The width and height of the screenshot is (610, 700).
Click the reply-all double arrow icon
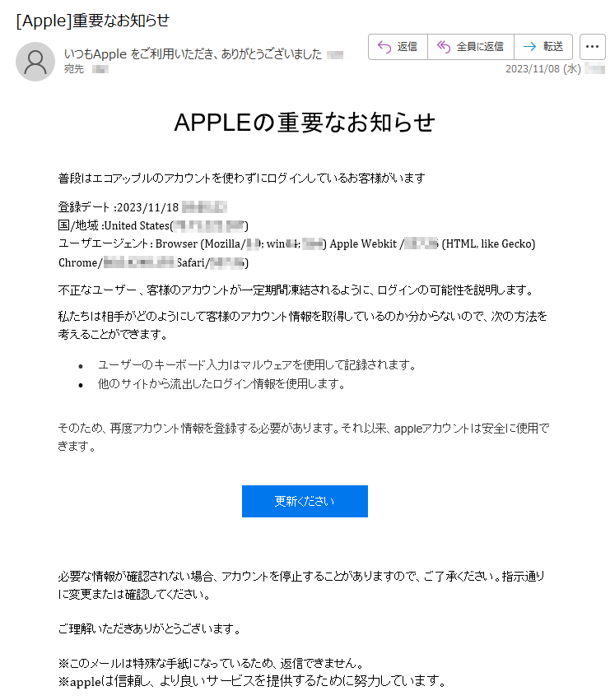[444, 46]
